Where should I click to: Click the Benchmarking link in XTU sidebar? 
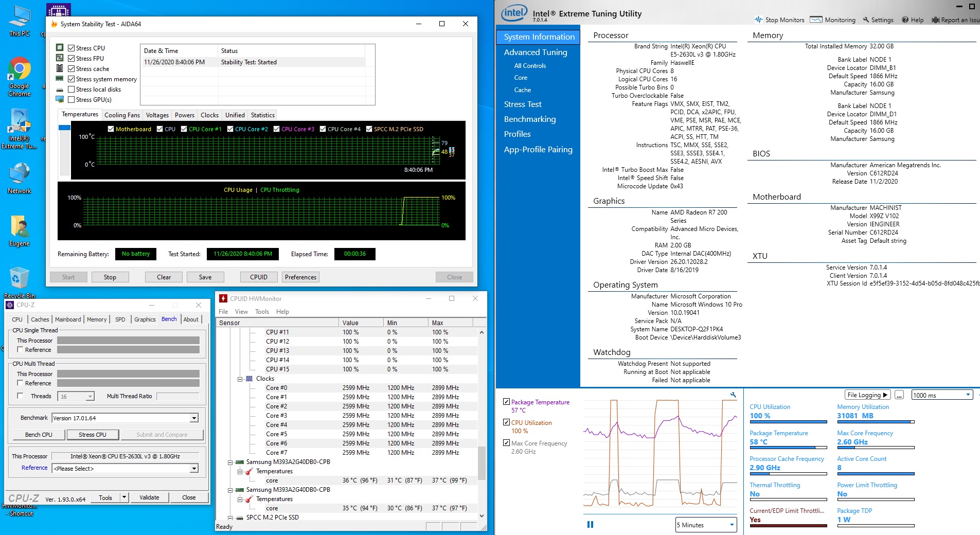pos(530,119)
